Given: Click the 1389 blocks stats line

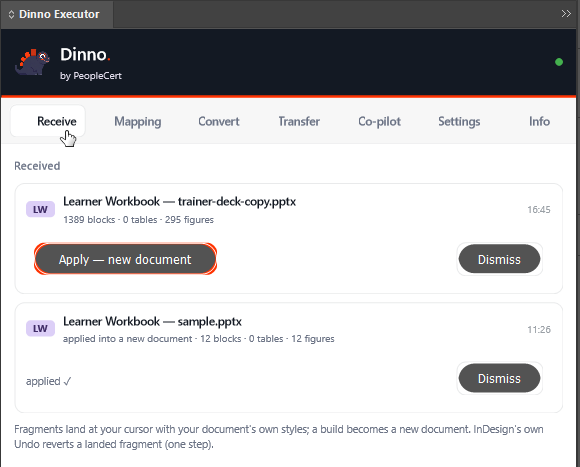Looking at the screenshot, I should tap(138, 220).
